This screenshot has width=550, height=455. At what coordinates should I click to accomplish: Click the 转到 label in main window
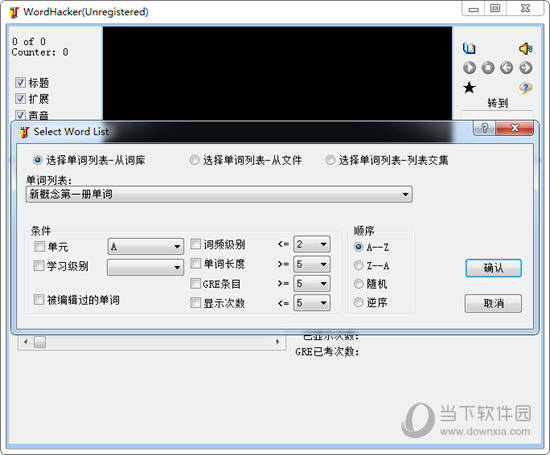497,103
